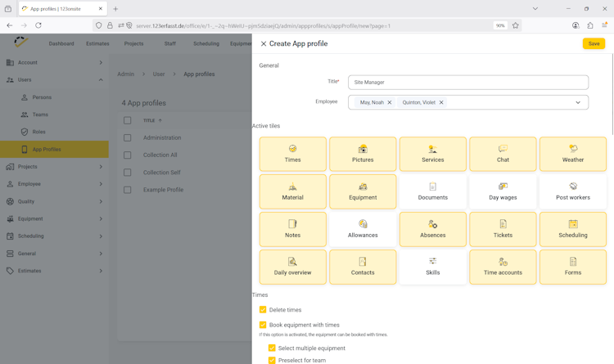The width and height of the screenshot is (614, 364).
Task: Toggle the Tickets tile
Action: tap(503, 229)
